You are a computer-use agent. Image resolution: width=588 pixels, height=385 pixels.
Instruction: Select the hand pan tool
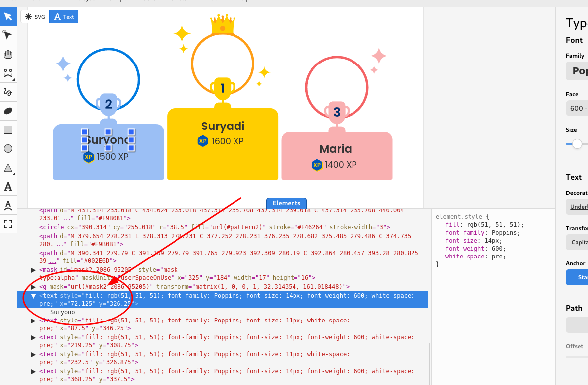[8, 55]
